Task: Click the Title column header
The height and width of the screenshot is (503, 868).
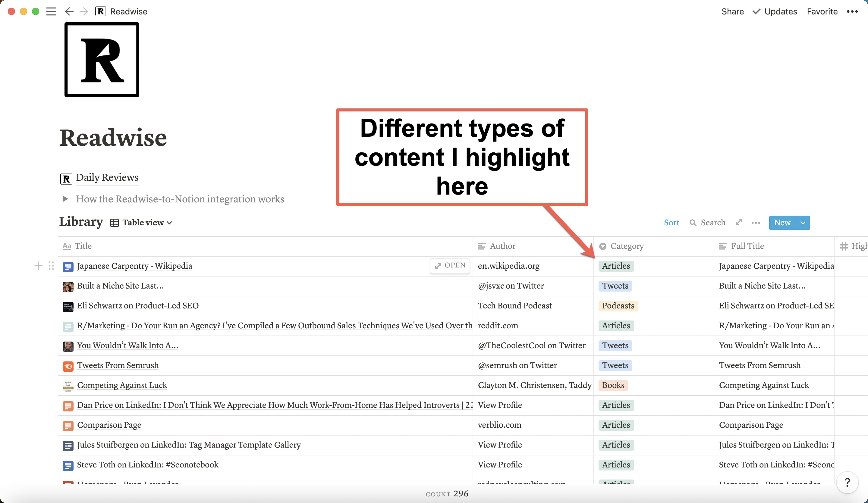Action: pyautogui.click(x=265, y=246)
